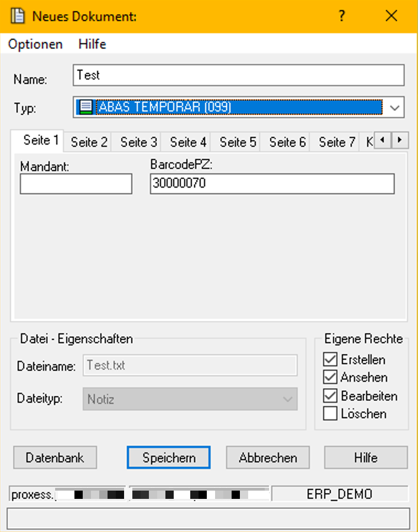418x532 pixels.
Task: Click the ABAS TEMPORÄR document type icon
Action: (x=85, y=107)
